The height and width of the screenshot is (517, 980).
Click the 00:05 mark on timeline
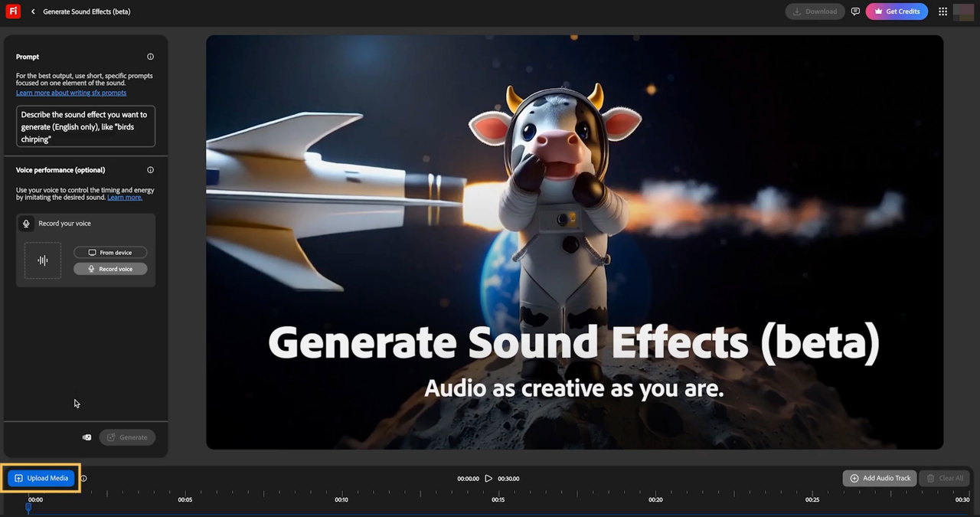185,500
